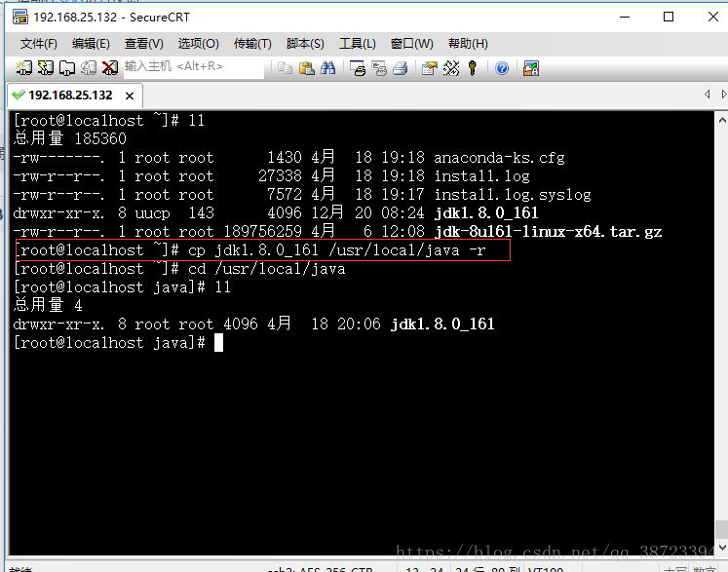
Task: Click the terminal cursor block at prompt
Action: 218,343
